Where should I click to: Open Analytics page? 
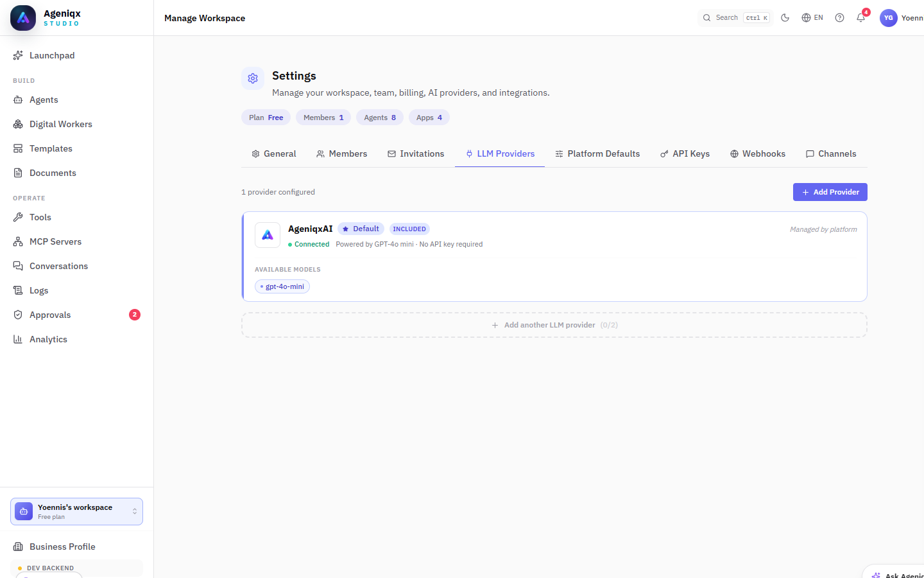(x=76, y=339)
